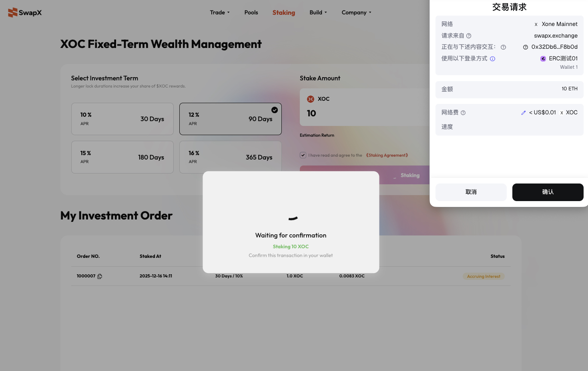Select the 180 Days 15% APR term
Viewport: 588px width, 371px height.
point(122,157)
